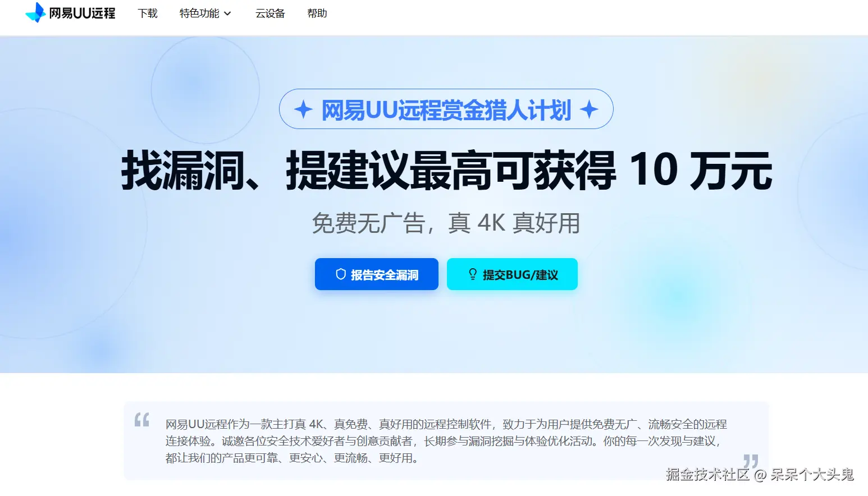The width and height of the screenshot is (868, 496).
Task: Open the 下载 menu item
Action: click(x=148, y=13)
